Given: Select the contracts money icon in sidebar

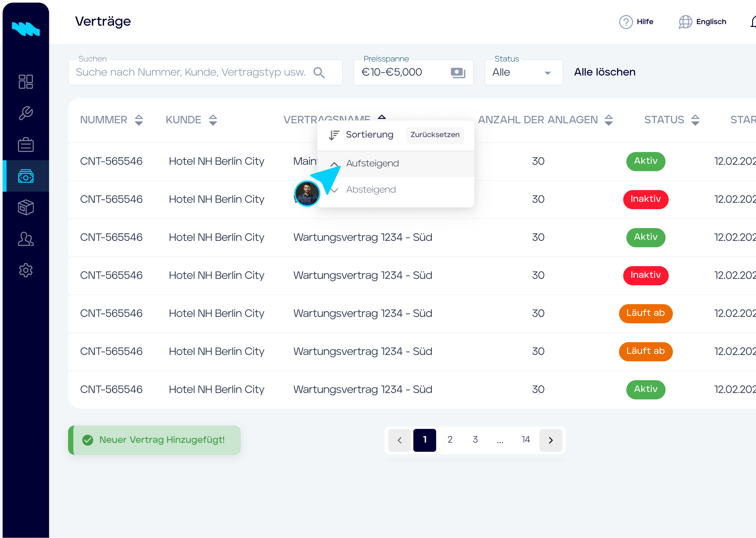Looking at the screenshot, I should [x=26, y=176].
